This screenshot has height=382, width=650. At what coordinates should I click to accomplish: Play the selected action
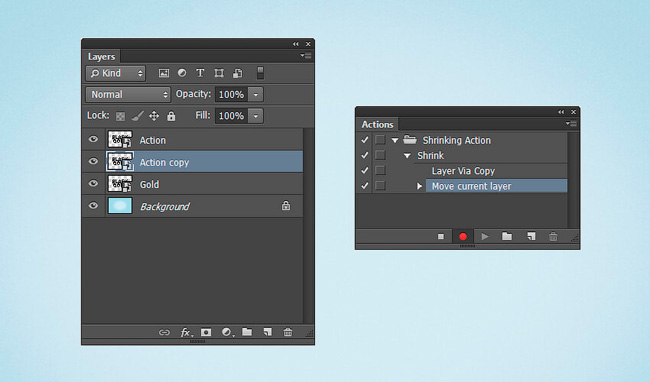[485, 237]
